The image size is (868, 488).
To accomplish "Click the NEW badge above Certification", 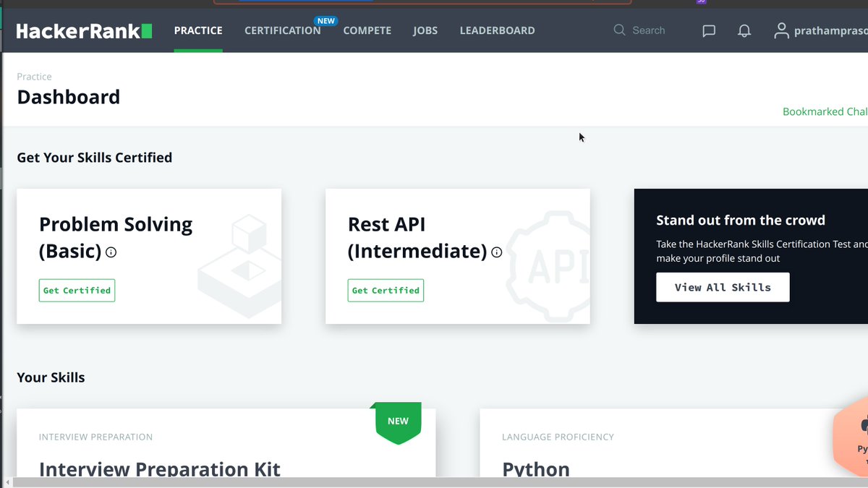I will coord(326,21).
